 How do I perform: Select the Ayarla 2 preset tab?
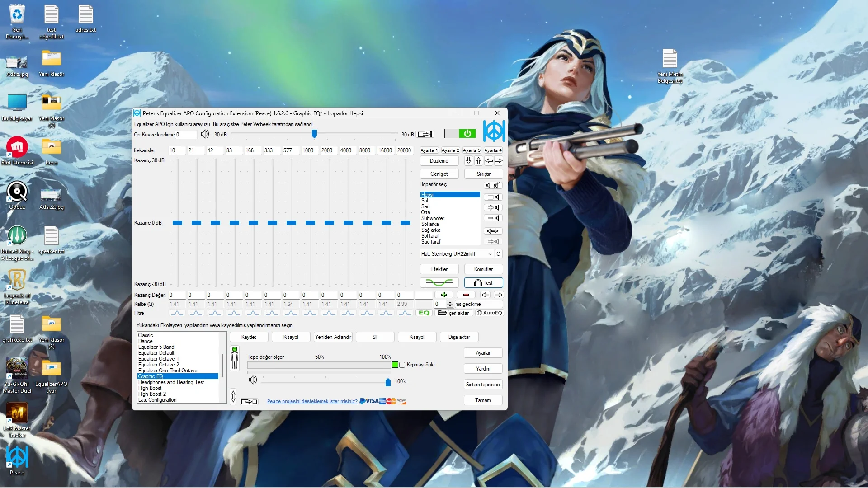pyautogui.click(x=450, y=150)
